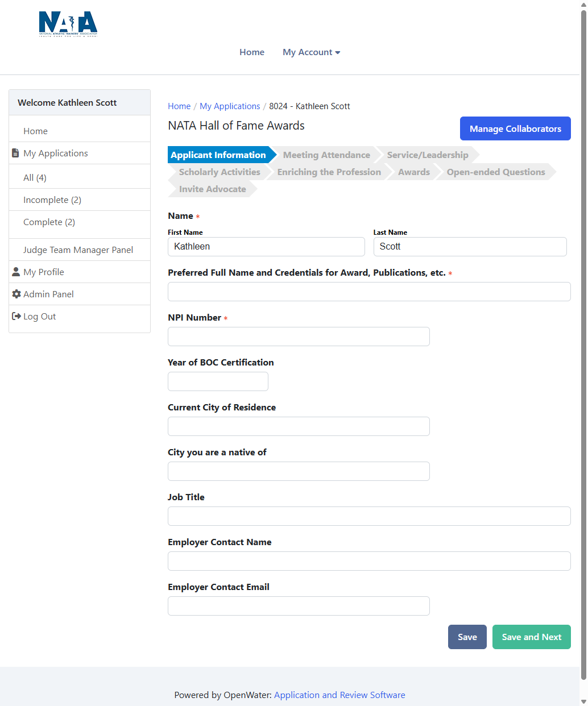Switch to Enriching the Profession step
588x706 pixels.
click(329, 172)
